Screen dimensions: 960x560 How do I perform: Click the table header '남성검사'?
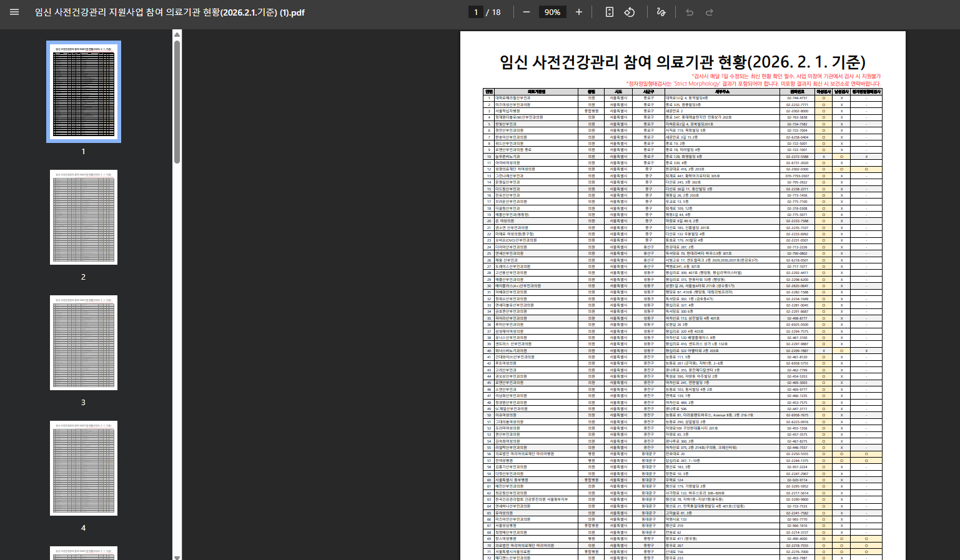point(841,92)
